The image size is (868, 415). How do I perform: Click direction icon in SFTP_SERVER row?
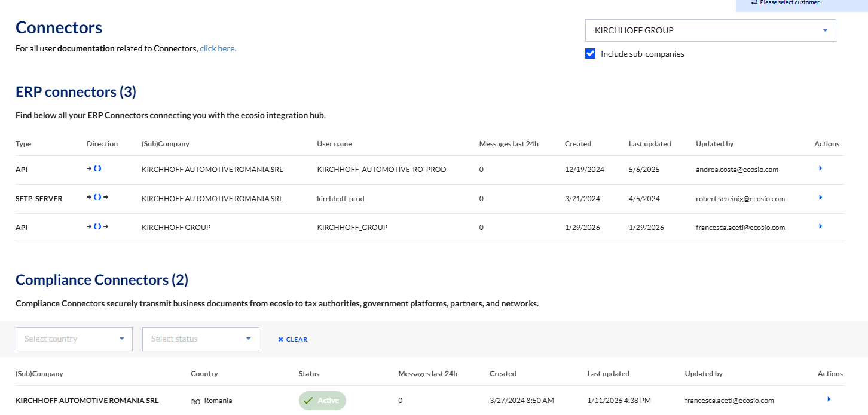97,198
